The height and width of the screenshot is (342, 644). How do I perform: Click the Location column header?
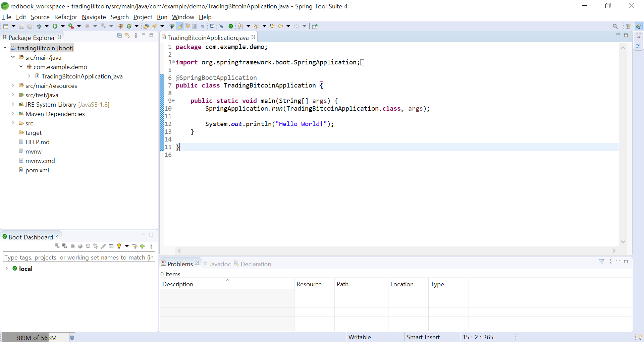click(x=408, y=284)
